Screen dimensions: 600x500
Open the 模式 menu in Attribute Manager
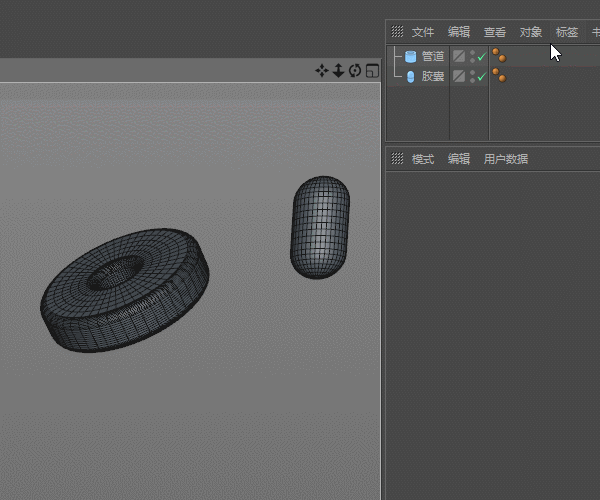[x=423, y=159]
